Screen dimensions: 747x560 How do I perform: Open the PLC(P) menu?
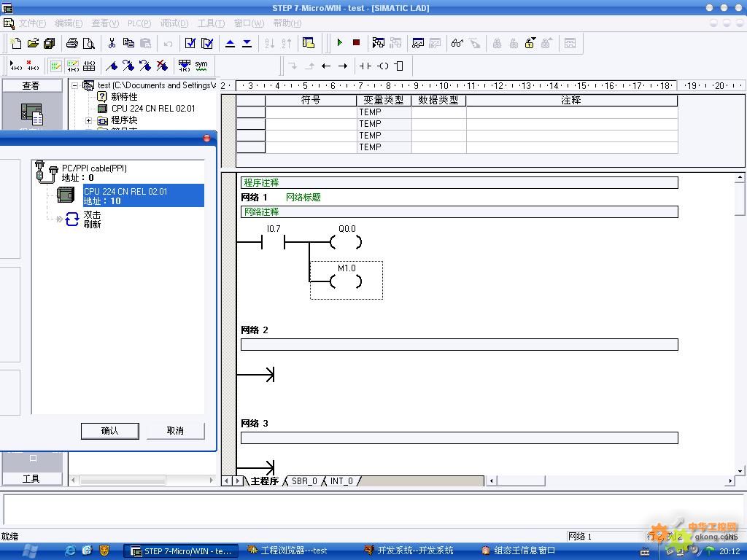coord(139,23)
